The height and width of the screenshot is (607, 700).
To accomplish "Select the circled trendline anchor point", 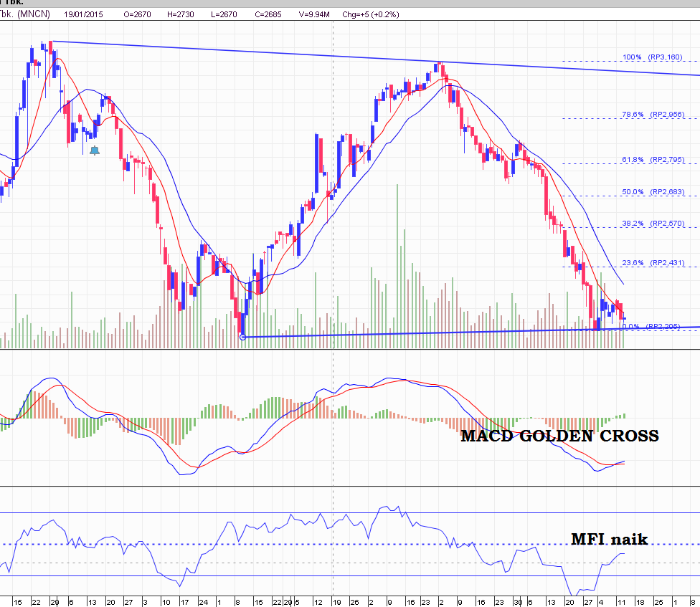I will click(242, 336).
